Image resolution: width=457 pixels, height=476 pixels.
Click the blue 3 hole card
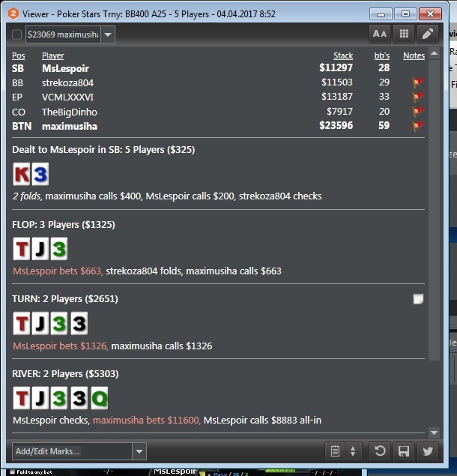[x=40, y=174]
